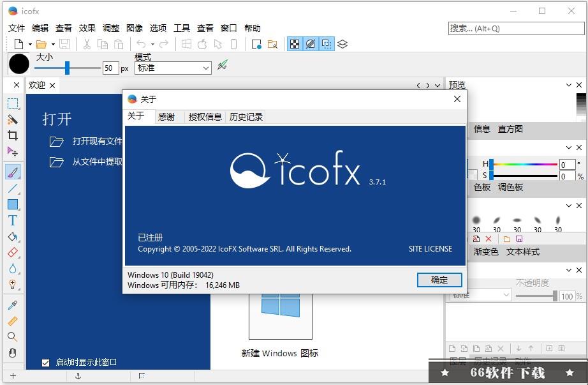Open the New file dropdown arrow
The height and width of the screenshot is (385, 588).
click(30, 44)
